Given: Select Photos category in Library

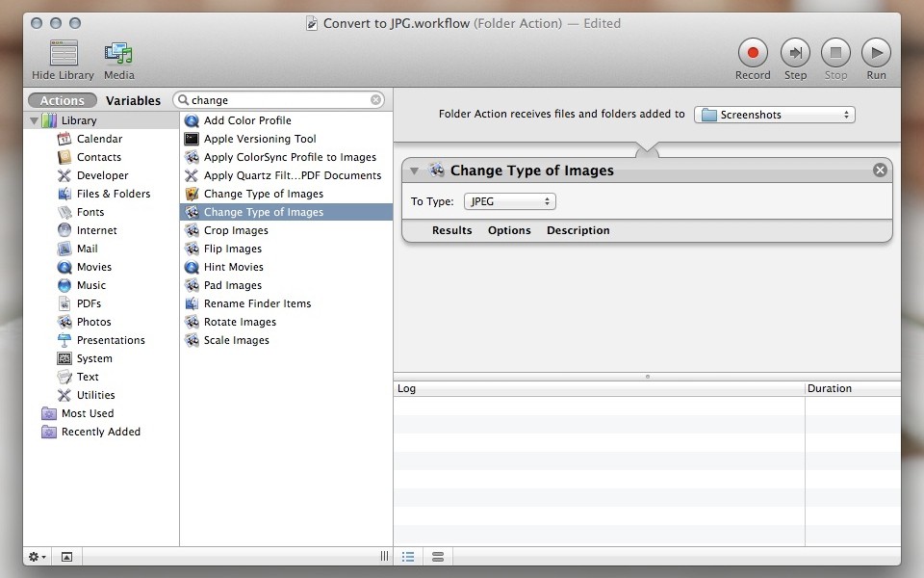Looking at the screenshot, I should tap(93, 322).
